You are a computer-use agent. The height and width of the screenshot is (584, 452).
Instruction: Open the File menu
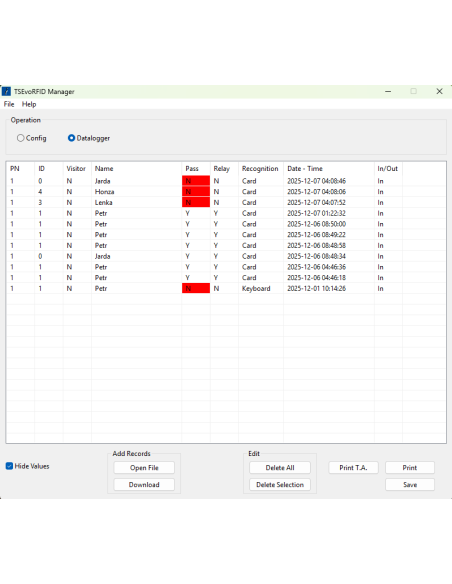point(9,104)
